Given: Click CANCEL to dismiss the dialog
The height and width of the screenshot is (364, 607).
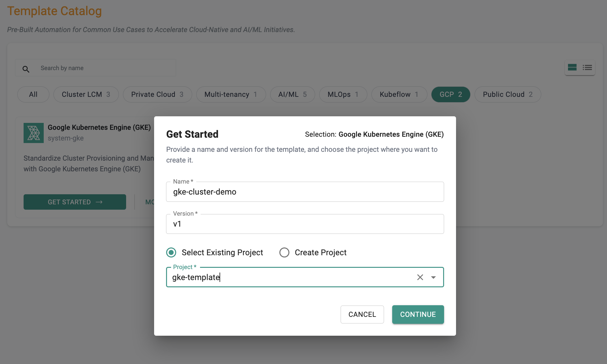Looking at the screenshot, I should pyautogui.click(x=362, y=314).
